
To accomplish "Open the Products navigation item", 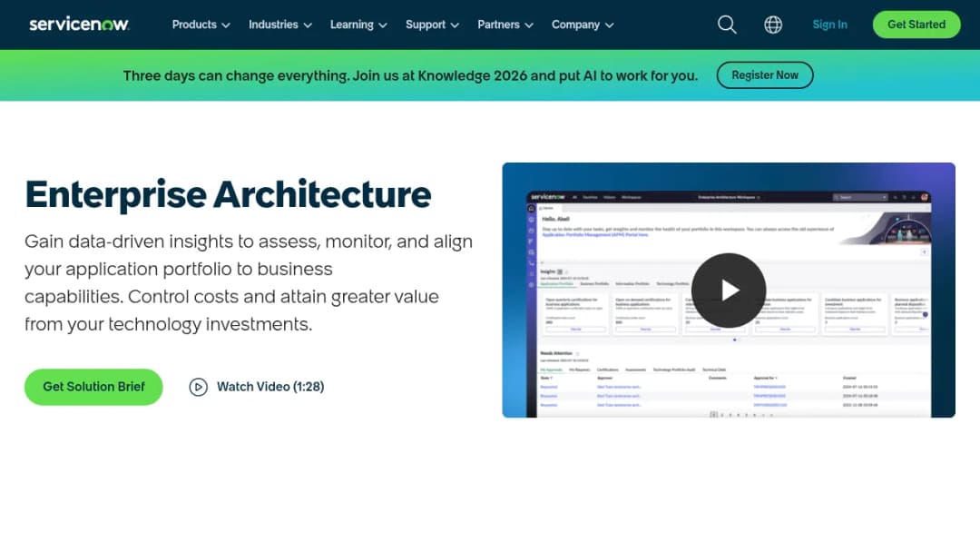I will tap(194, 25).
